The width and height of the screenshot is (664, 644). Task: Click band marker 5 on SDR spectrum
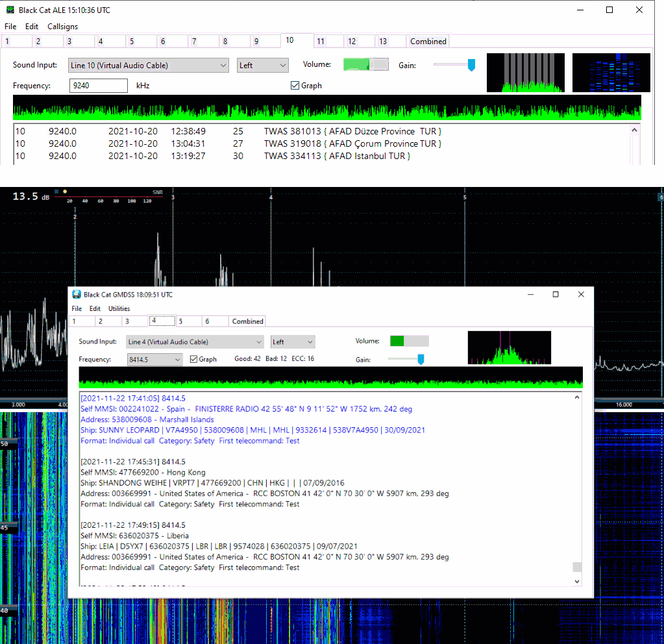point(465,197)
